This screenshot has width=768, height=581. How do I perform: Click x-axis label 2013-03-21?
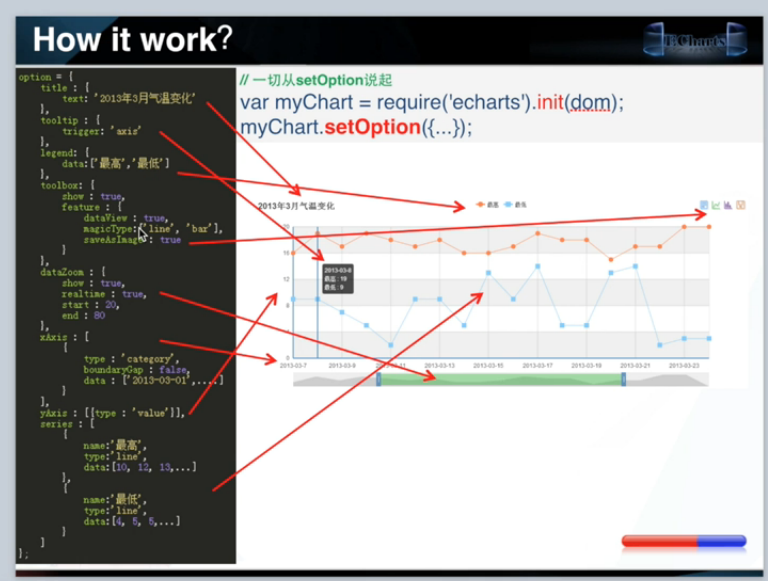pyautogui.click(x=635, y=365)
